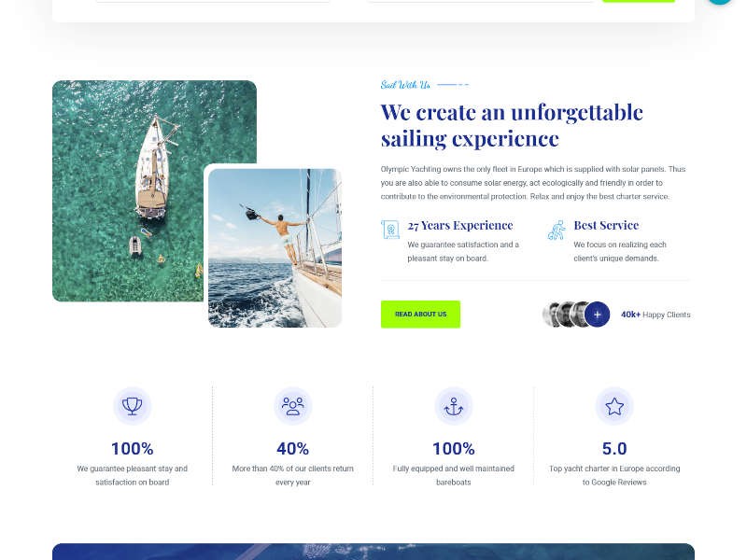Open the man on yacht photo
747x560 pixels.
[x=275, y=247]
